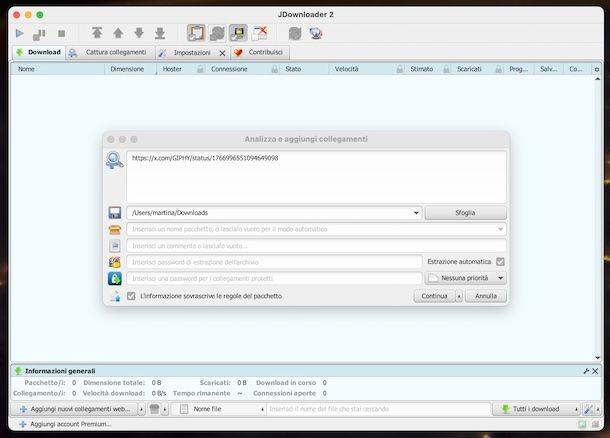610x438 pixels.
Task: Click the archive password icon
Action: 114,262
